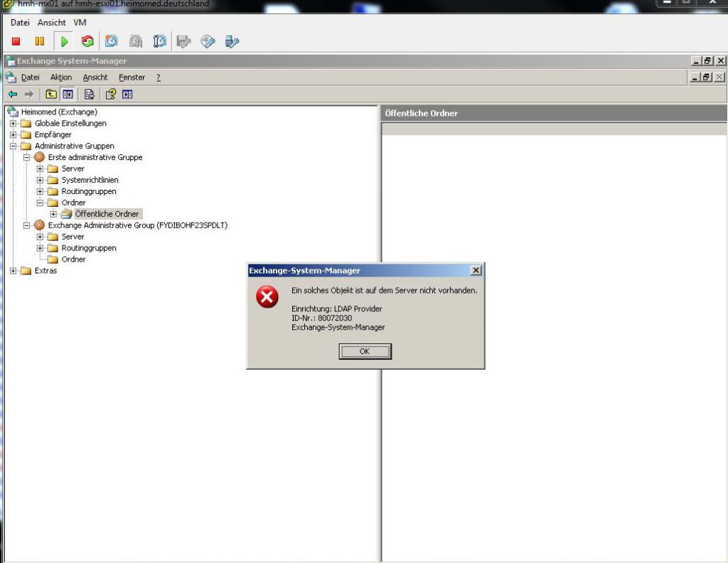Click the export list icon
The width and height of the screenshot is (728, 563).
tap(89, 95)
